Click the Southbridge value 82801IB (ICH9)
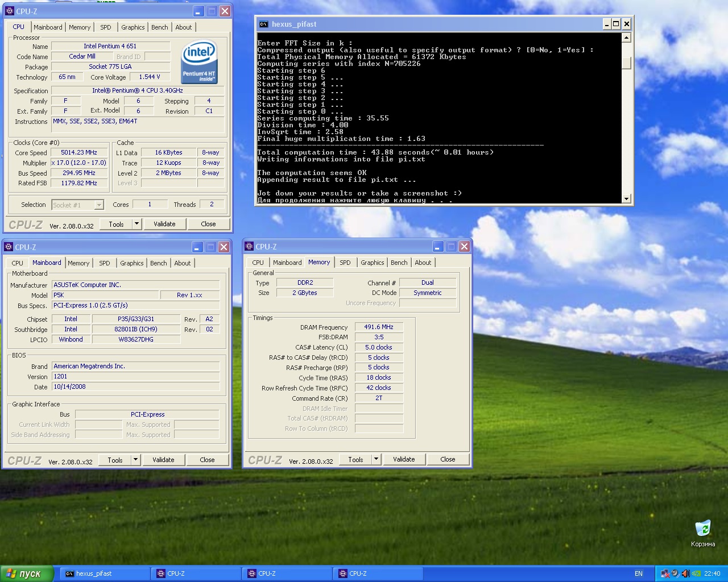This screenshot has height=582, width=728. coord(136,329)
